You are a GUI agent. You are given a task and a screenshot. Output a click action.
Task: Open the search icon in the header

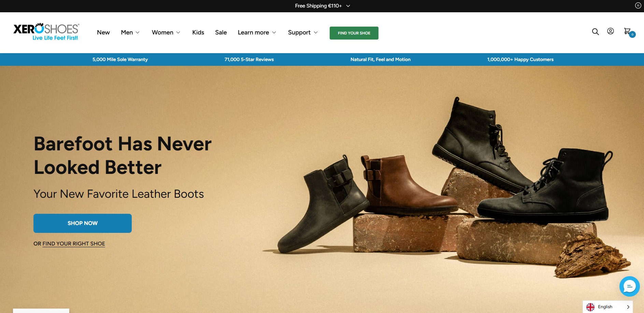595,32
